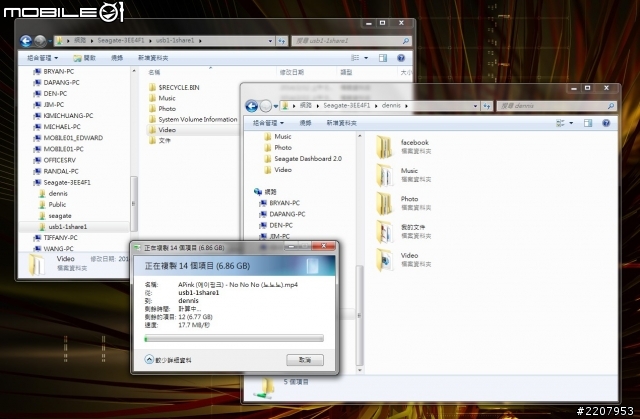Image resolution: width=640 pixels, height=419 pixels.
Task: Refresh the dennis window address bar
Action: 487,106
